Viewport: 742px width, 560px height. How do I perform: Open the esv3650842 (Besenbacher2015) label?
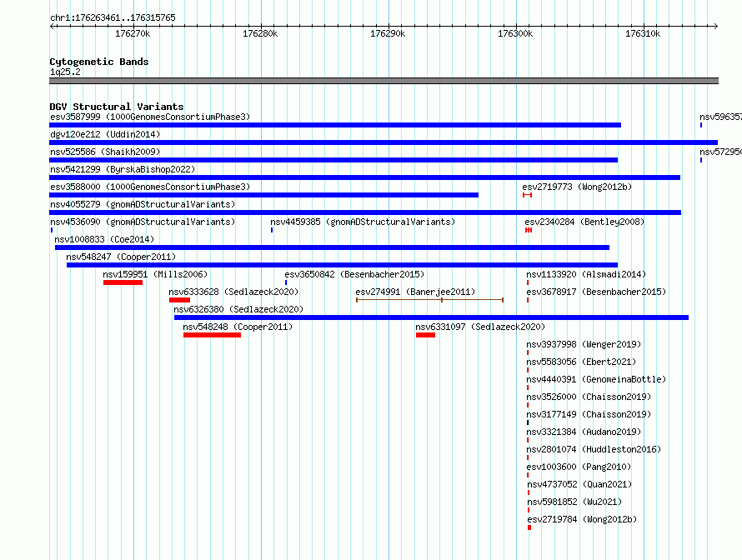tap(354, 274)
